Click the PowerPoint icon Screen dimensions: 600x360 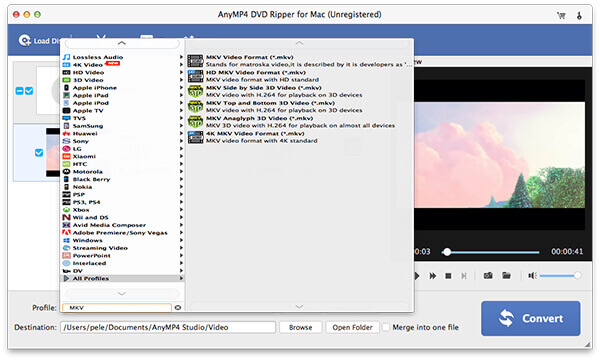click(66, 256)
